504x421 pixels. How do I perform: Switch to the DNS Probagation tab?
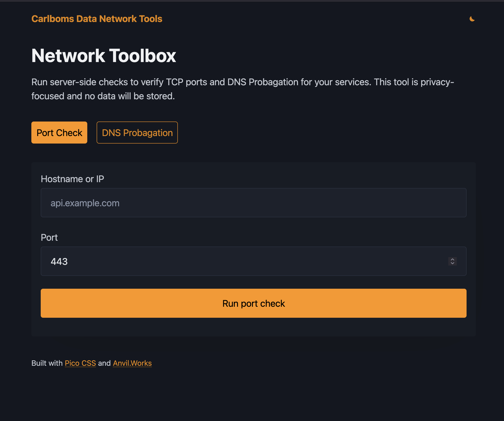(x=137, y=133)
